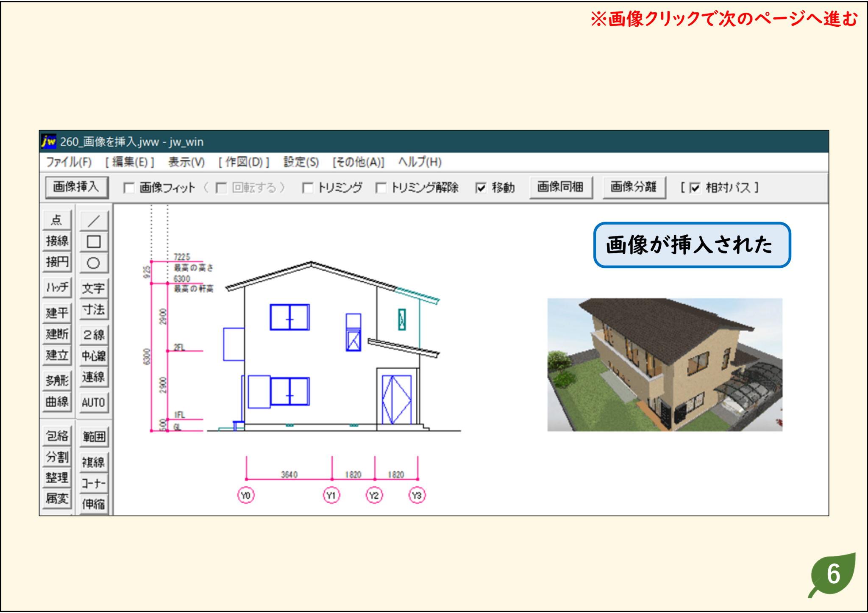Screen dimensions: 868x613
Task: Select the 文字 (text) tool
Action: pyautogui.click(x=93, y=288)
